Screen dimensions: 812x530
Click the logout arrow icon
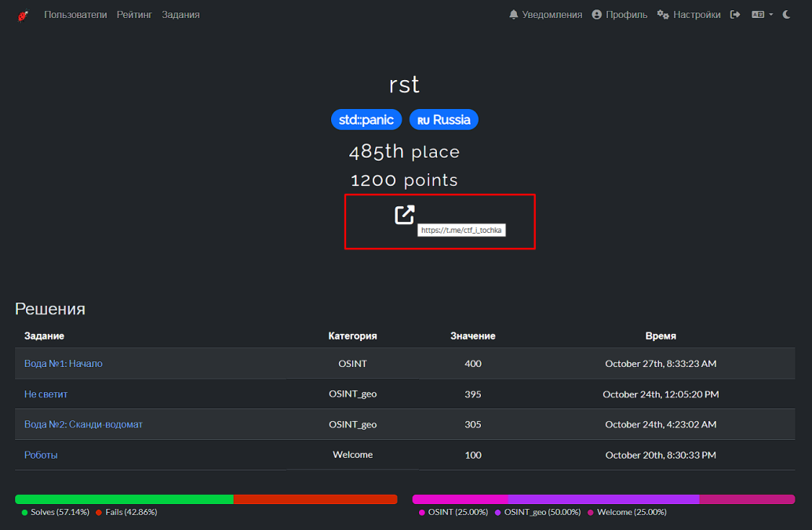(x=735, y=14)
